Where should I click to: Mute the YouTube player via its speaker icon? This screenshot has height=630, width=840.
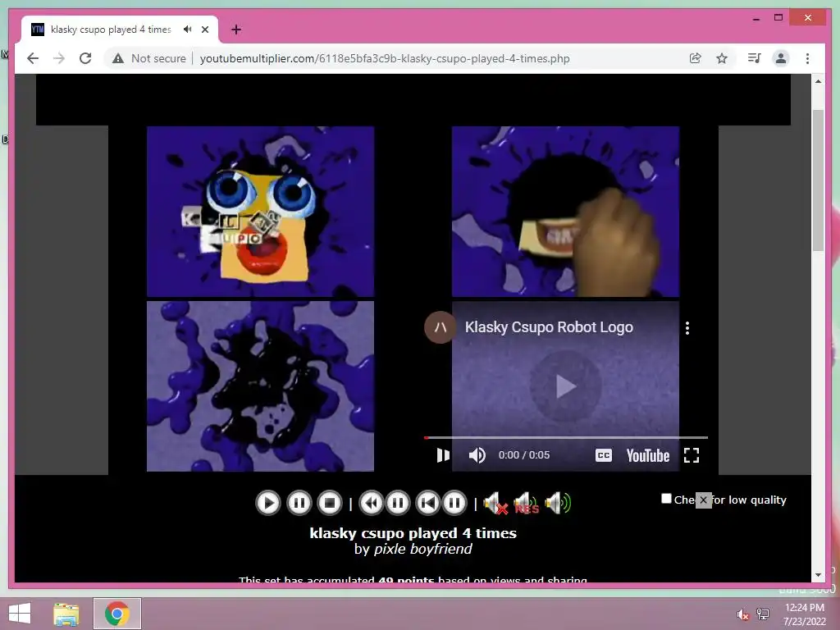(x=477, y=455)
